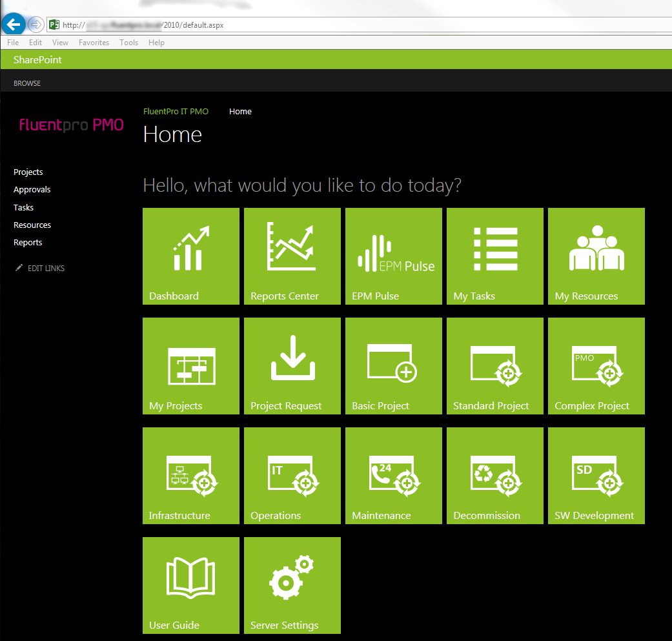Open the Tools menu
This screenshot has width=672, height=641.
[128, 43]
